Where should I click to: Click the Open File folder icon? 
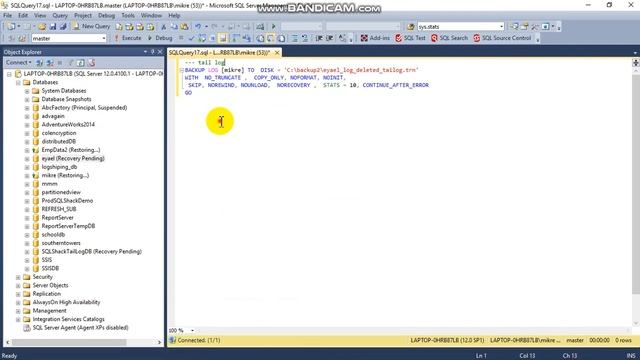click(42, 27)
